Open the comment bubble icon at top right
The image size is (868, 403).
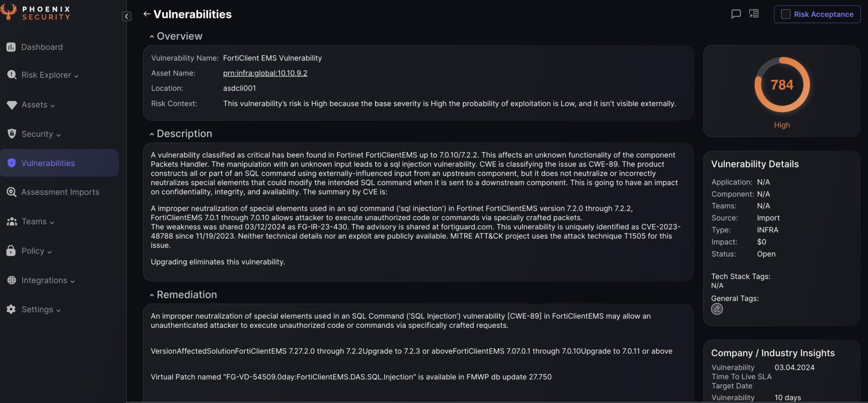(736, 14)
